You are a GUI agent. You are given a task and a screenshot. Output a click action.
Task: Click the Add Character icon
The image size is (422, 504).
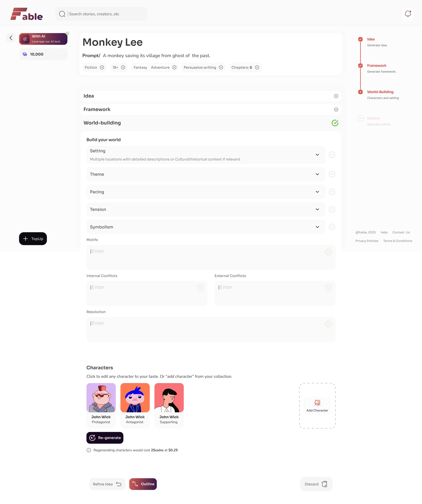point(317,402)
